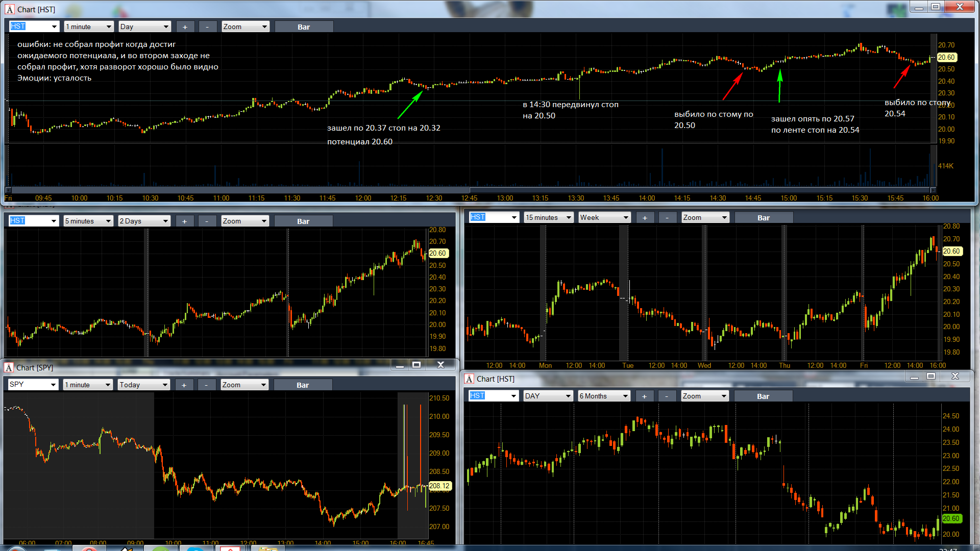
Task: Open the '5 minutes' interval dropdown
Action: [88, 221]
